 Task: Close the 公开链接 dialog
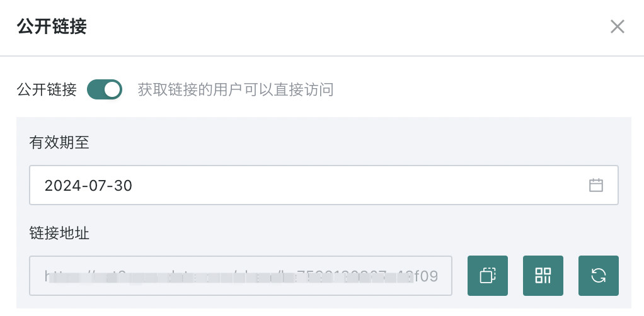(617, 26)
